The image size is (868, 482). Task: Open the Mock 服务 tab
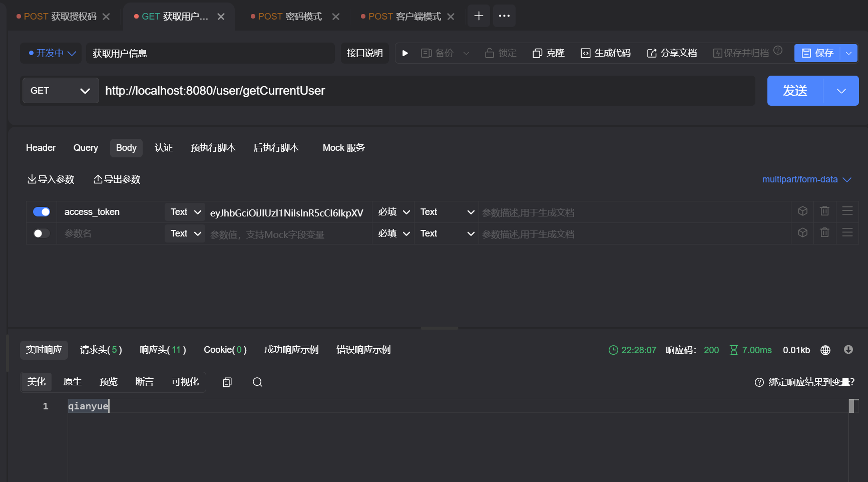(x=344, y=148)
